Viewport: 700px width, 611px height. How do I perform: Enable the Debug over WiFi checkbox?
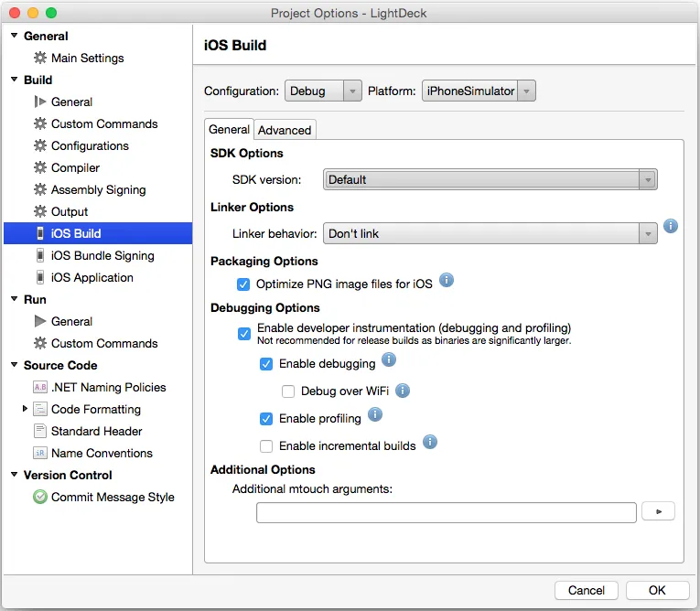[x=288, y=391]
